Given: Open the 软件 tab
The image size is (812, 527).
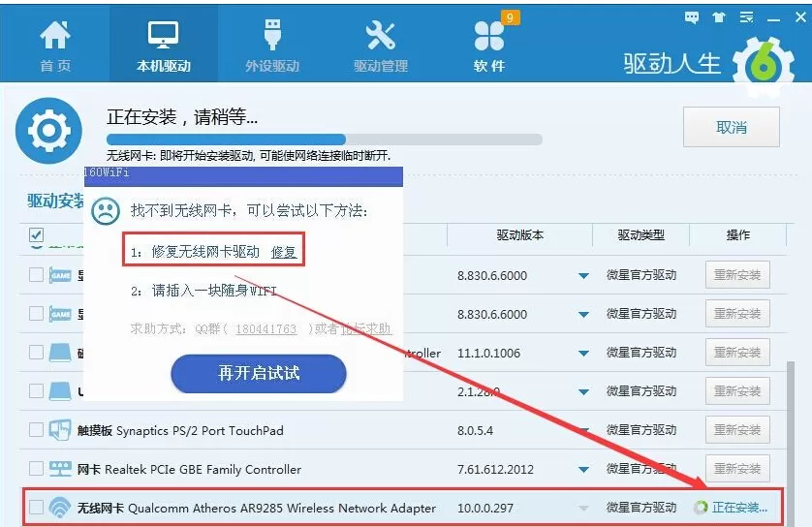Looking at the screenshot, I should click(489, 46).
